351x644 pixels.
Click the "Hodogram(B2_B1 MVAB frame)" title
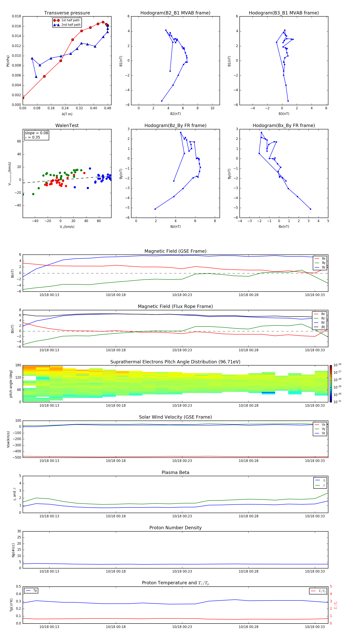(x=175, y=13)
